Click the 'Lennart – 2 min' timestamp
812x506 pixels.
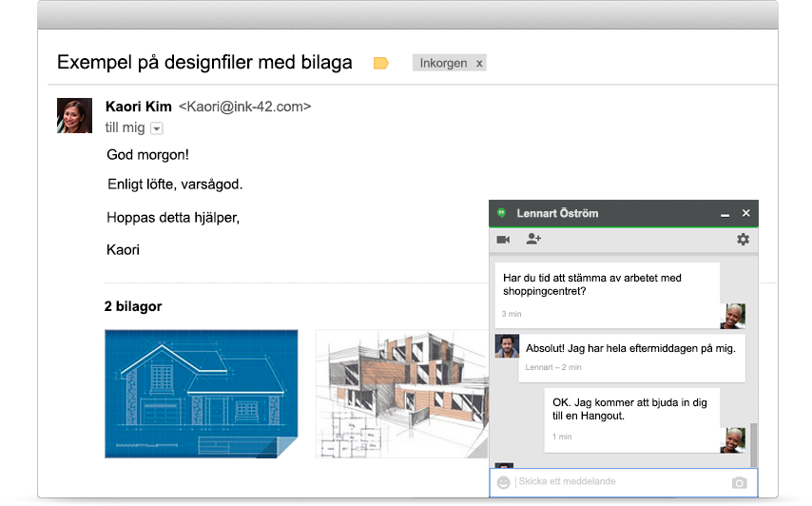point(553,367)
